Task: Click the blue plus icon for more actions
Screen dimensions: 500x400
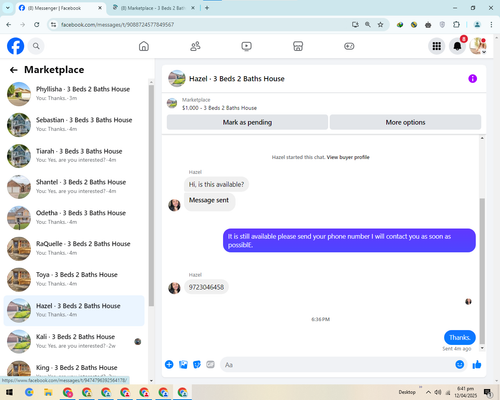Action: (x=169, y=364)
